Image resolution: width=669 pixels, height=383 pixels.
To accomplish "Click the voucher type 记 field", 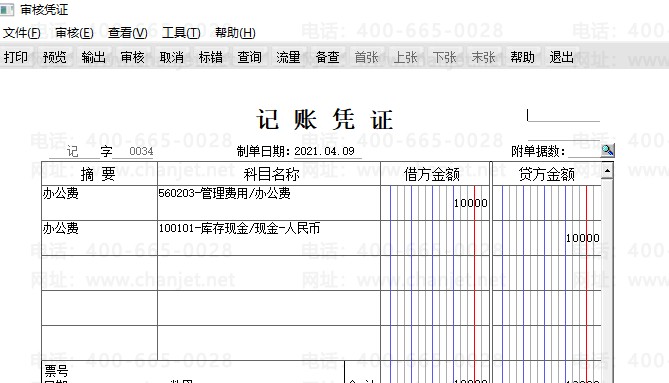I will pyautogui.click(x=73, y=151).
